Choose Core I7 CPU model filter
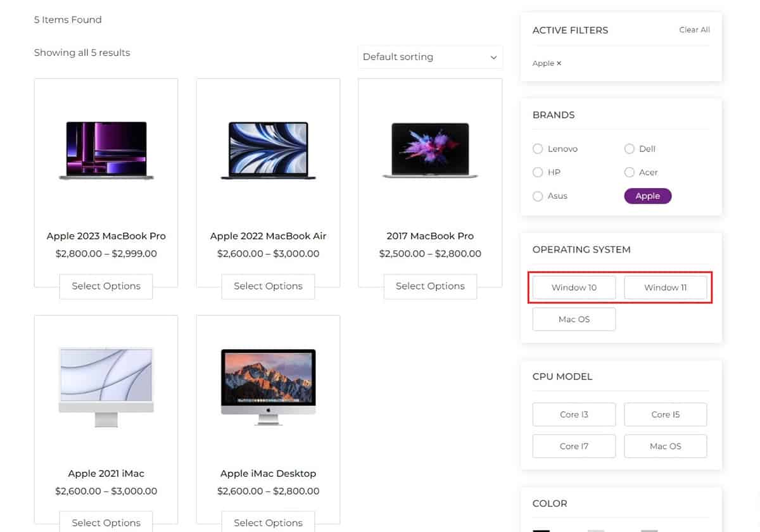The width and height of the screenshot is (760, 532). [574, 446]
